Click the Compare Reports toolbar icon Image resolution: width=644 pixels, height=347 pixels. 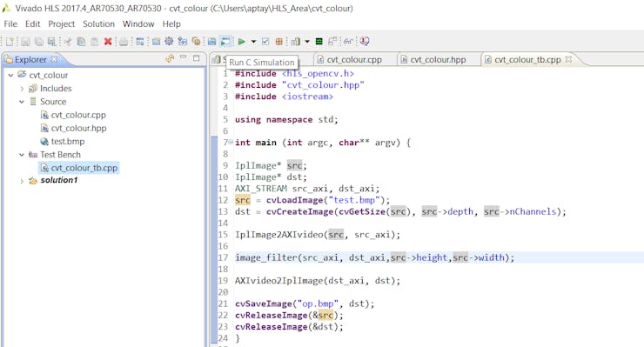click(332, 42)
